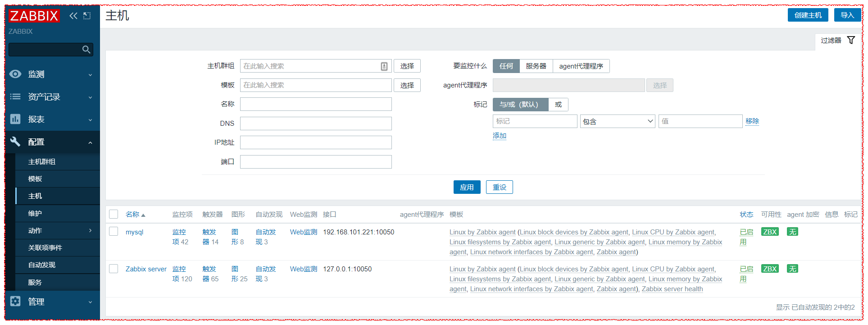
Task: Click the 添加 tag link
Action: [500, 135]
